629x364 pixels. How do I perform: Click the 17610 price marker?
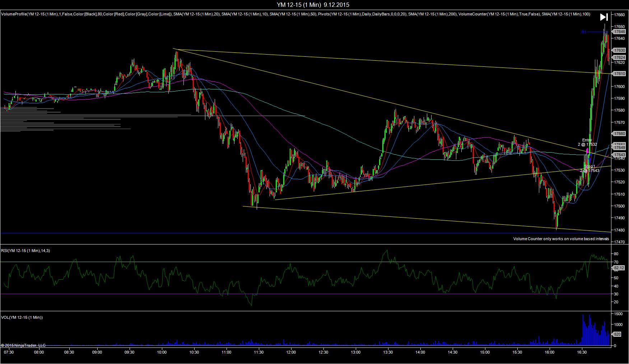tap(619, 74)
